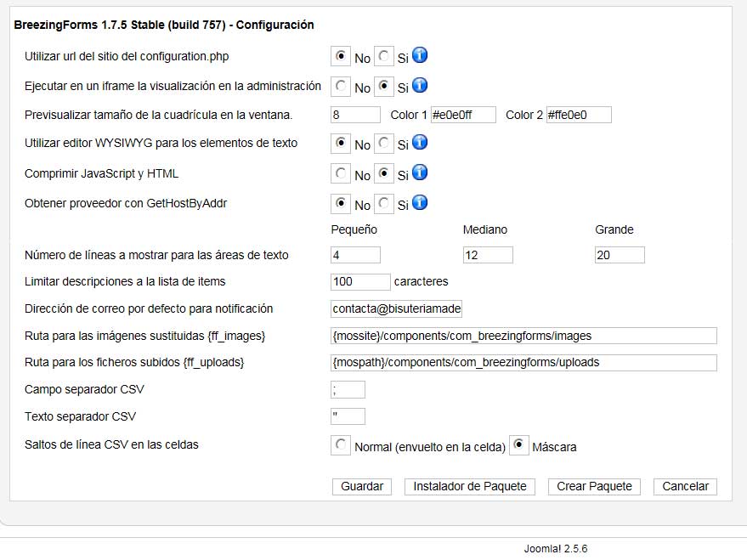Select No for Ejecutar en un iframe

341,86
